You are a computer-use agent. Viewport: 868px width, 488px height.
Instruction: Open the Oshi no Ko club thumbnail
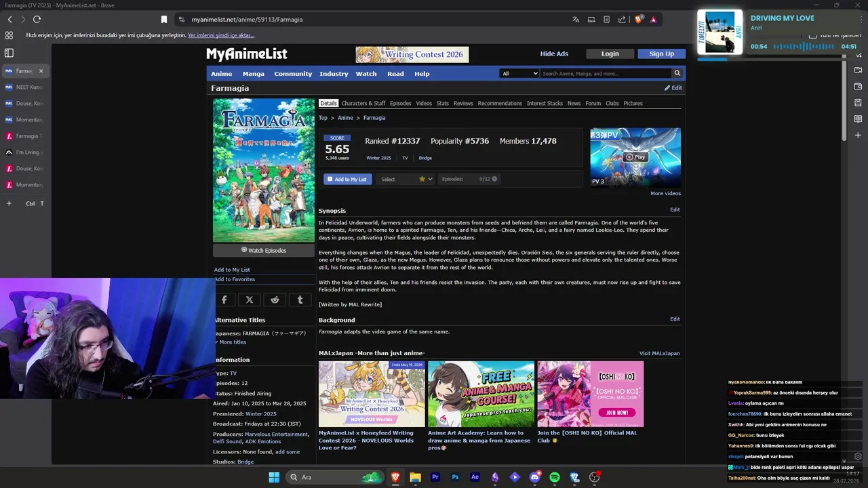coord(590,394)
